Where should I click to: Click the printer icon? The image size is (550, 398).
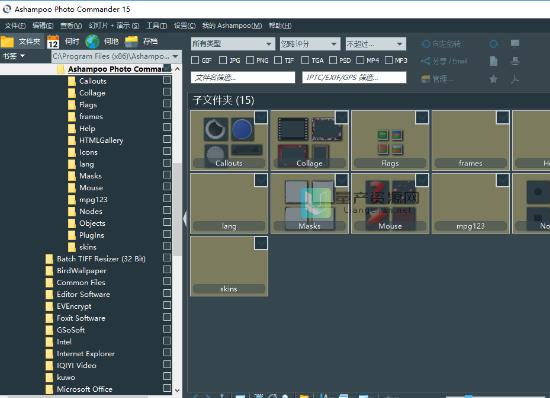515,61
